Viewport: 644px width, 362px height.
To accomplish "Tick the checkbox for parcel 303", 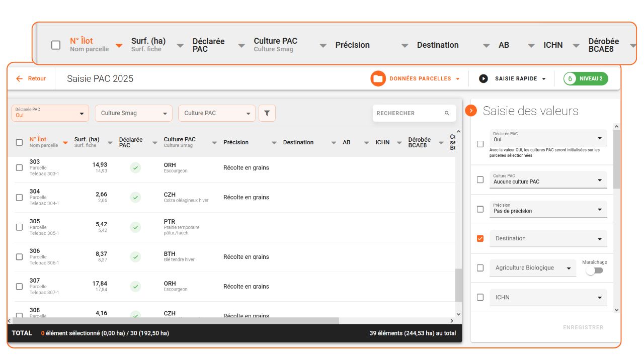I will point(19,168).
